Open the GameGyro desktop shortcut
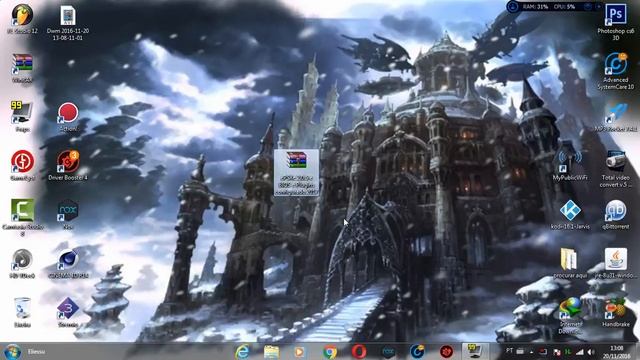Viewport: 640px width, 360px height. [x=22, y=165]
